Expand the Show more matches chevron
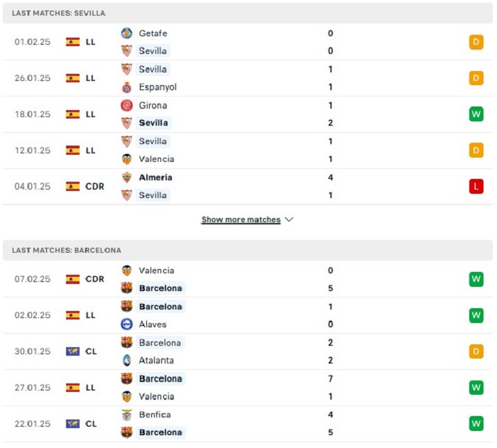The image size is (497, 448). pyautogui.click(x=289, y=219)
